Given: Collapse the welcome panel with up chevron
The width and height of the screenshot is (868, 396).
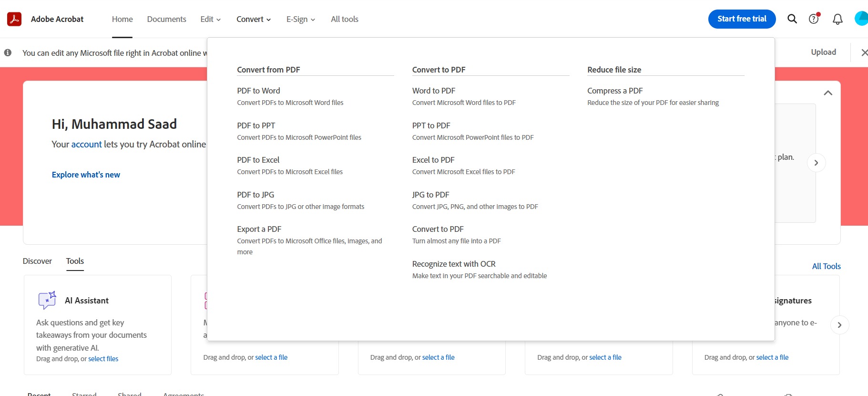Looking at the screenshot, I should [x=828, y=93].
